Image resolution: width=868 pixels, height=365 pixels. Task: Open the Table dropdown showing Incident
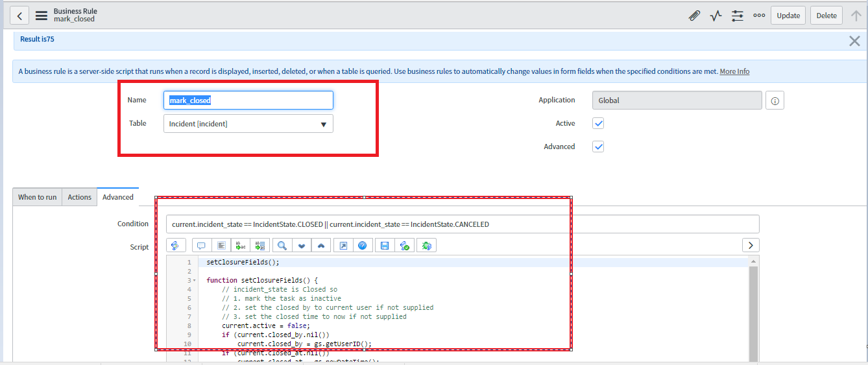(x=248, y=124)
